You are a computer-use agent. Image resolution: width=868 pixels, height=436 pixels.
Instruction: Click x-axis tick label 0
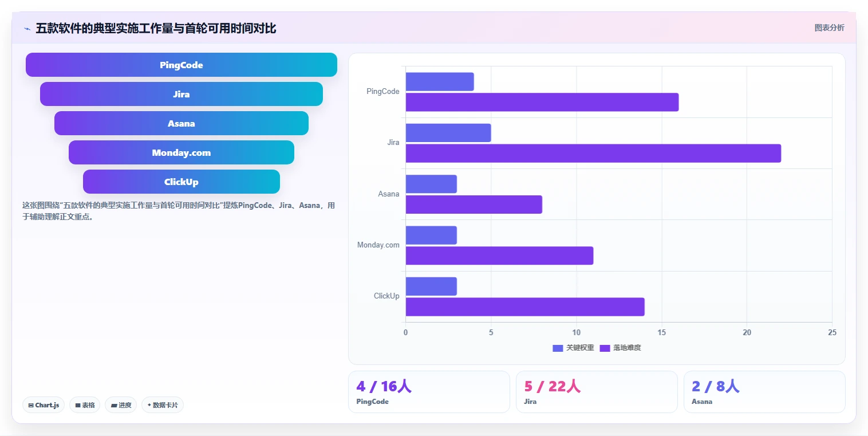(x=406, y=333)
